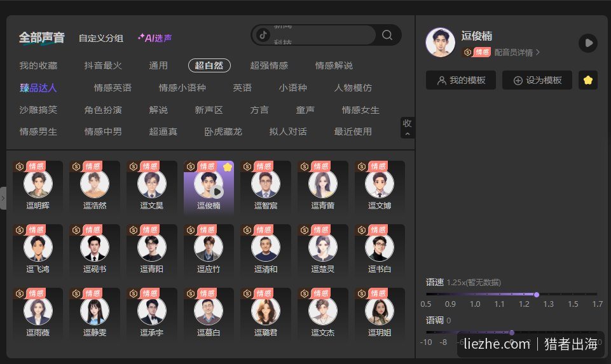Choose the 逗雨薇 voice avatar
The width and height of the screenshot is (611, 364).
pos(38,311)
